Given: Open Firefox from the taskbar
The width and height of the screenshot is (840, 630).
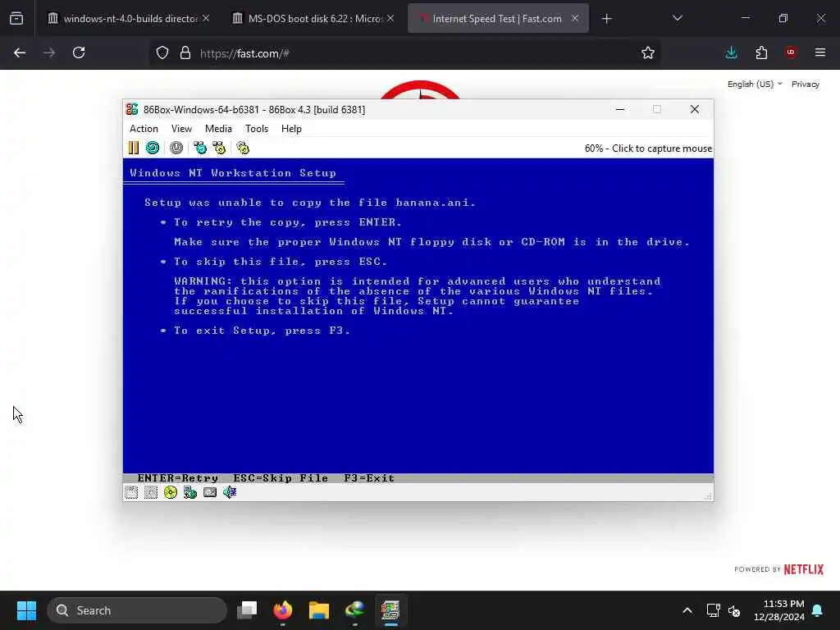Looking at the screenshot, I should click(x=283, y=610).
